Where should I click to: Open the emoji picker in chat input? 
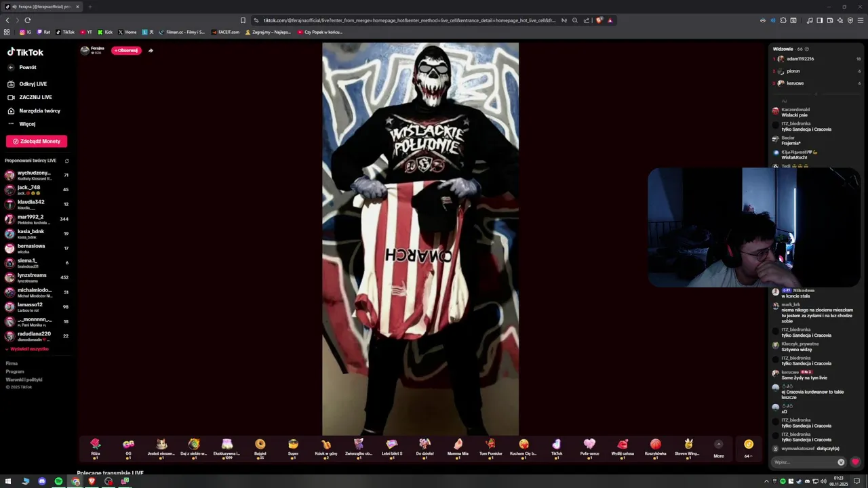click(x=841, y=462)
